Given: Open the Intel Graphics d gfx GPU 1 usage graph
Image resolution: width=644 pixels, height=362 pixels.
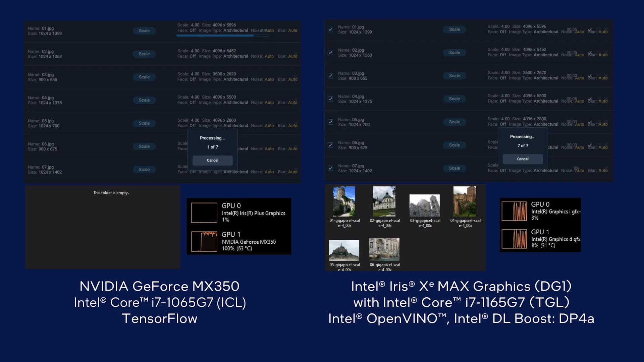Looking at the screenshot, I should pos(514,239).
